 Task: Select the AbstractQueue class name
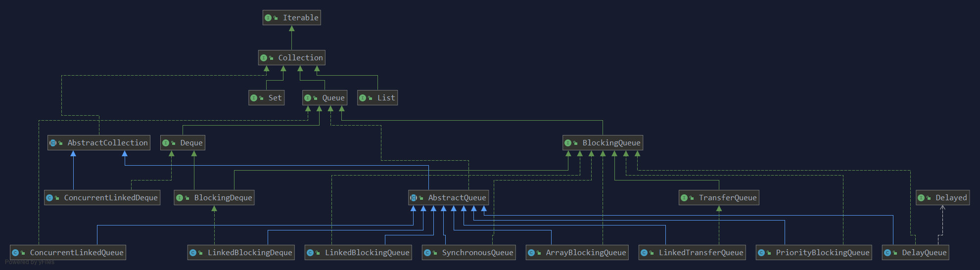(457, 198)
